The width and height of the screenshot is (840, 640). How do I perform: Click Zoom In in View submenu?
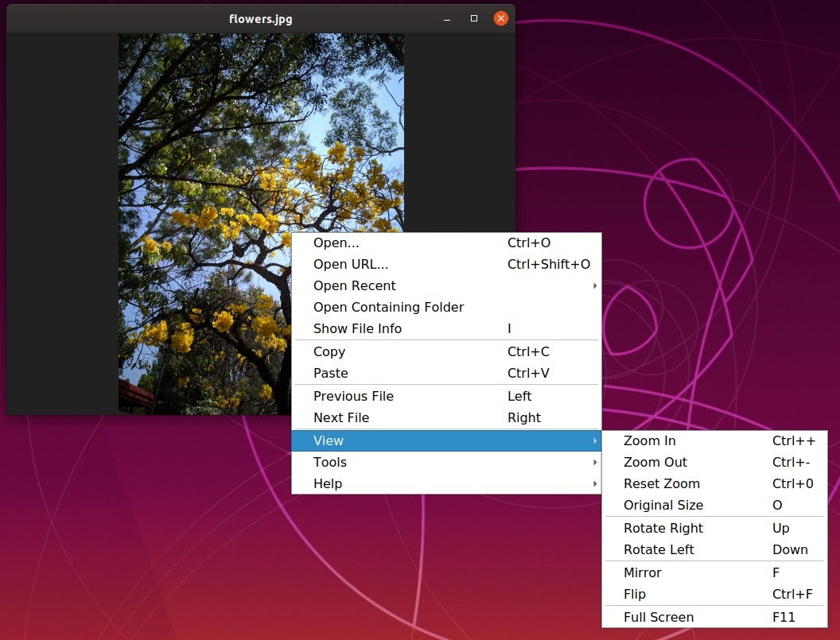(650, 441)
